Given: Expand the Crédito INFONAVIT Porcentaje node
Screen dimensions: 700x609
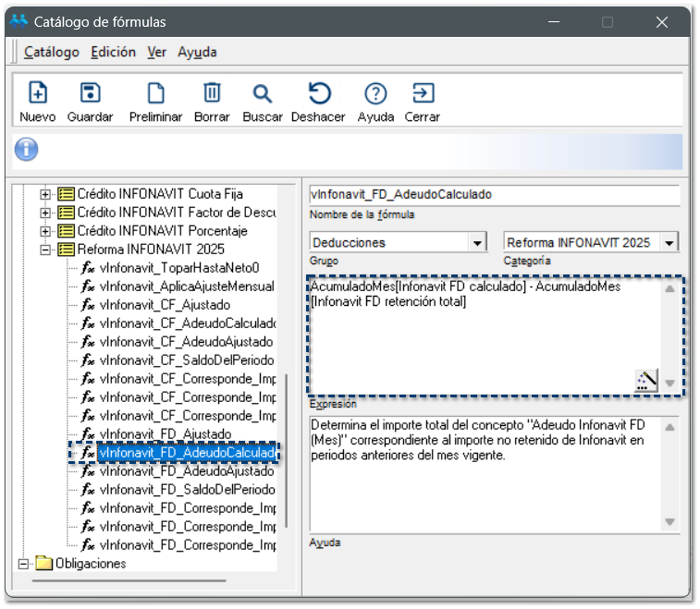Looking at the screenshot, I should click(44, 231).
